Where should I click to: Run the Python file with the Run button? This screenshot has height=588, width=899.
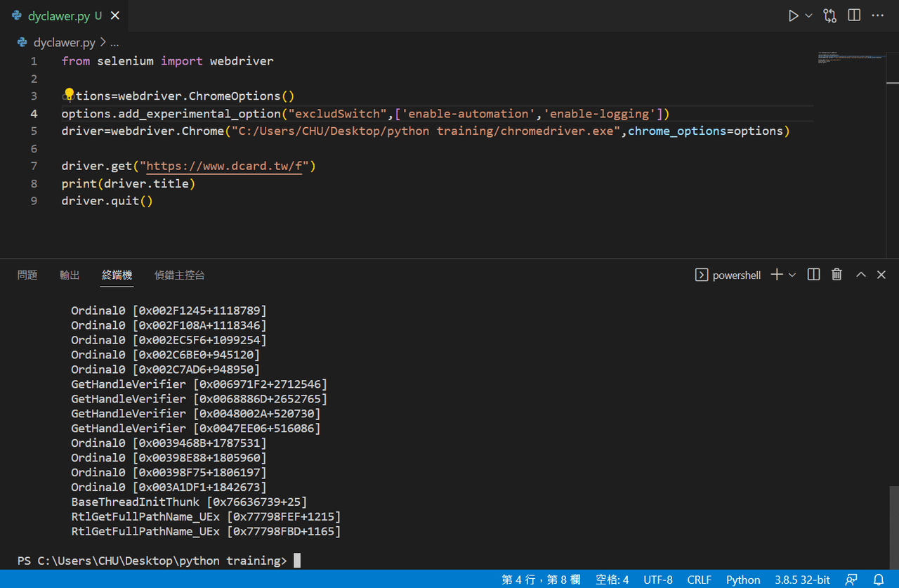point(794,15)
